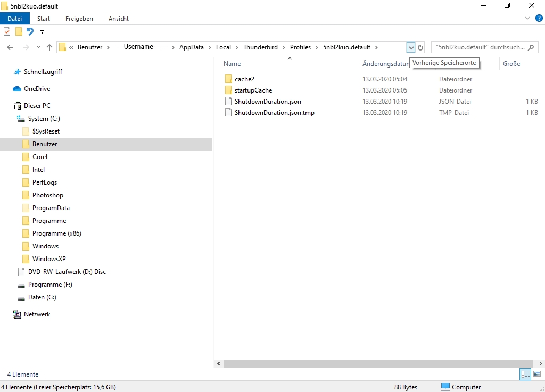Navigate up one folder level
The image size is (545, 392).
click(x=49, y=47)
